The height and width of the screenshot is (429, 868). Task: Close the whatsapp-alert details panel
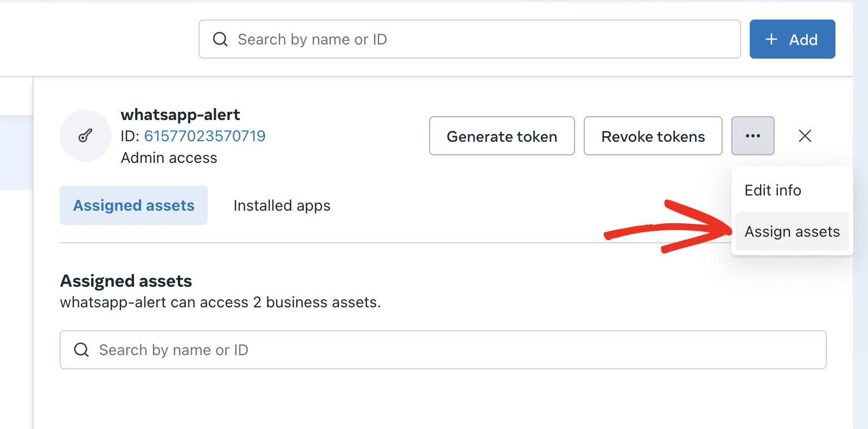click(805, 136)
